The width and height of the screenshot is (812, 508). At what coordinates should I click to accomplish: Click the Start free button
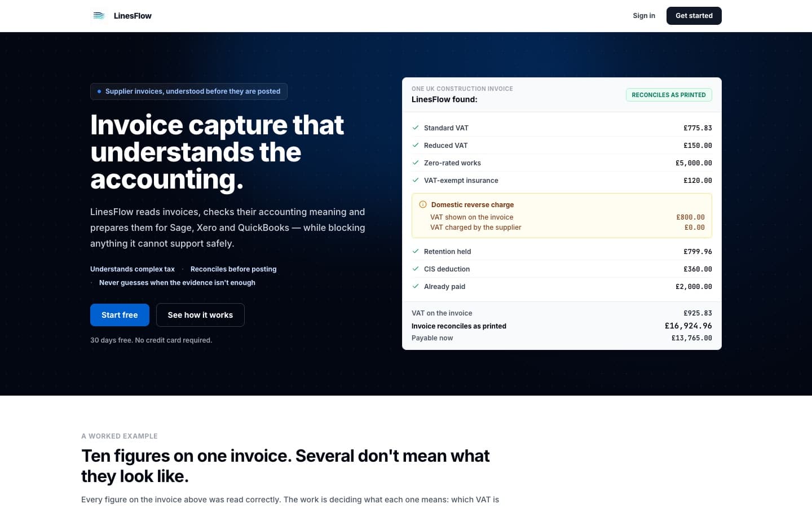click(120, 315)
